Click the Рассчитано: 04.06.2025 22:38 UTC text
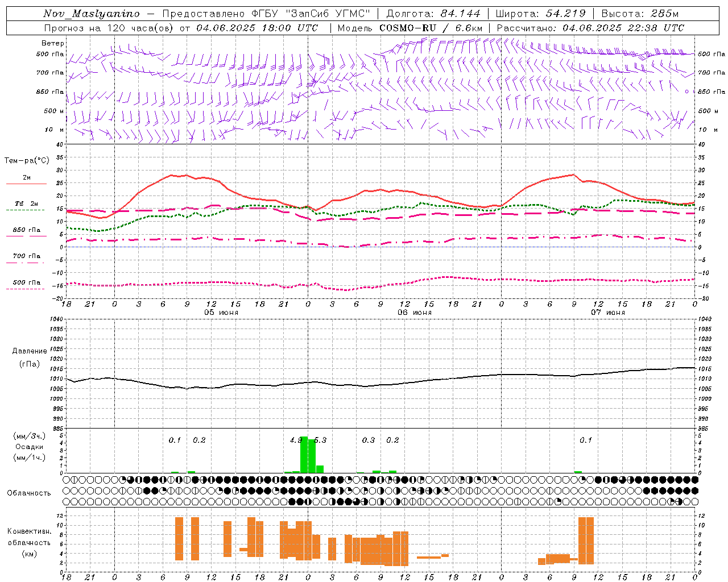 [590, 28]
